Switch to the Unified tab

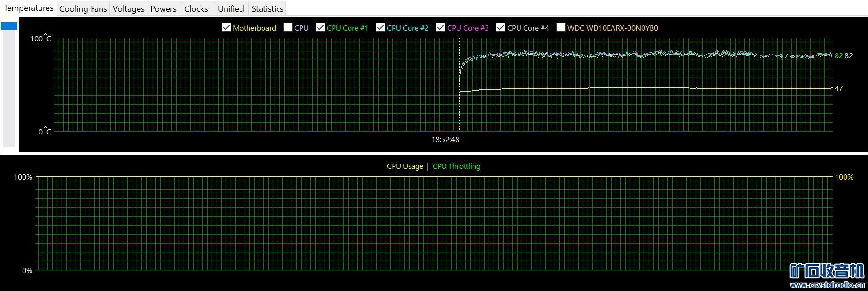click(x=231, y=8)
